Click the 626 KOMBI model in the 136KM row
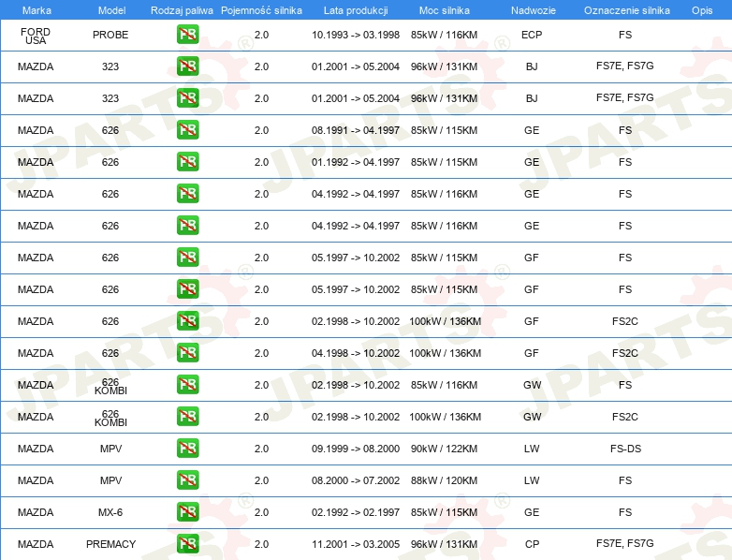The width and height of the screenshot is (732, 560). coord(110,418)
